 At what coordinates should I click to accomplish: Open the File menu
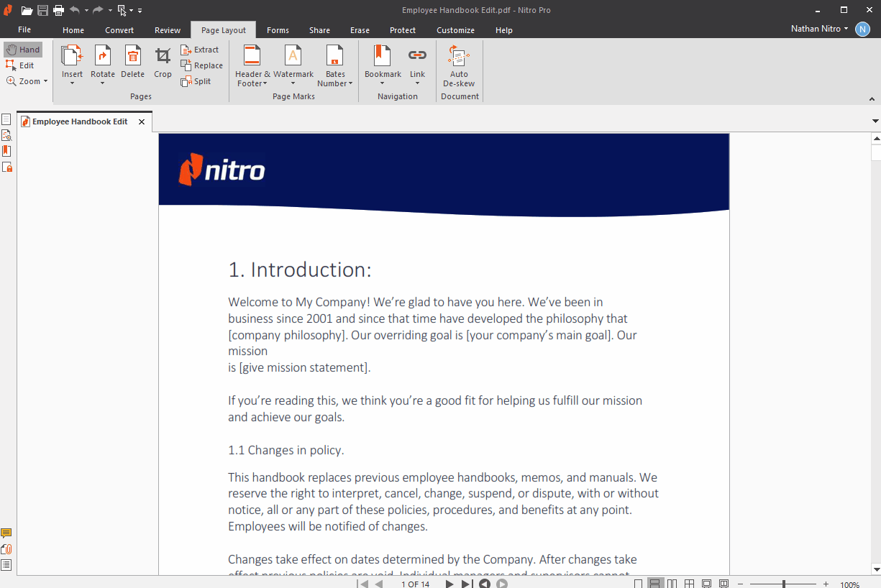click(x=24, y=30)
